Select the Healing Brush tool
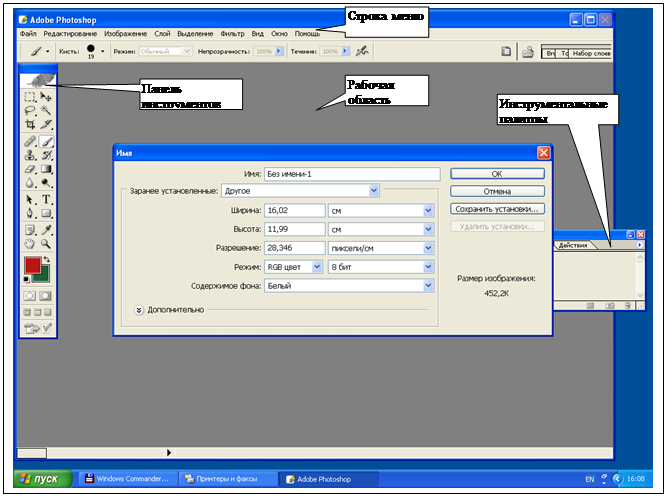The height and width of the screenshot is (497, 666). [x=30, y=141]
